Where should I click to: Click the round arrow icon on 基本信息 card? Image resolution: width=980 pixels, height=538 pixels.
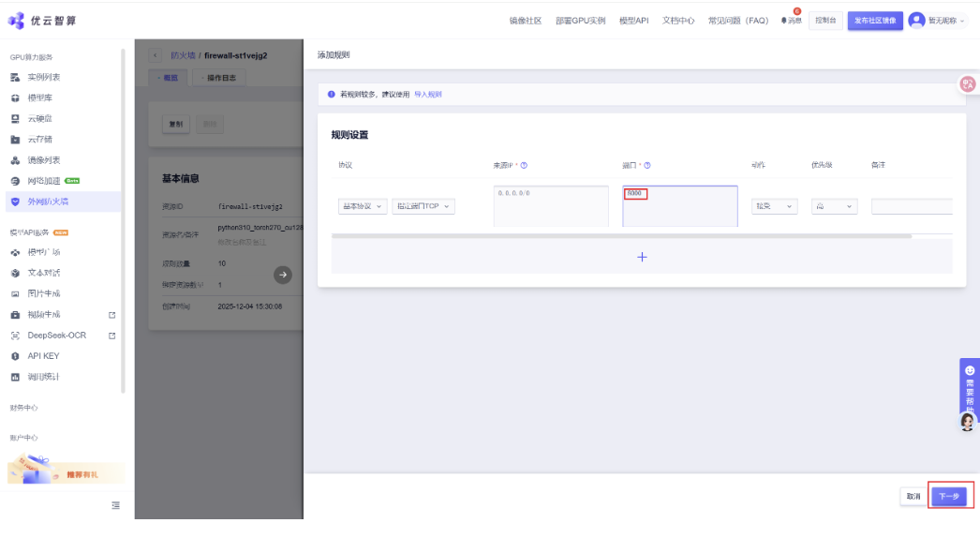(x=283, y=275)
